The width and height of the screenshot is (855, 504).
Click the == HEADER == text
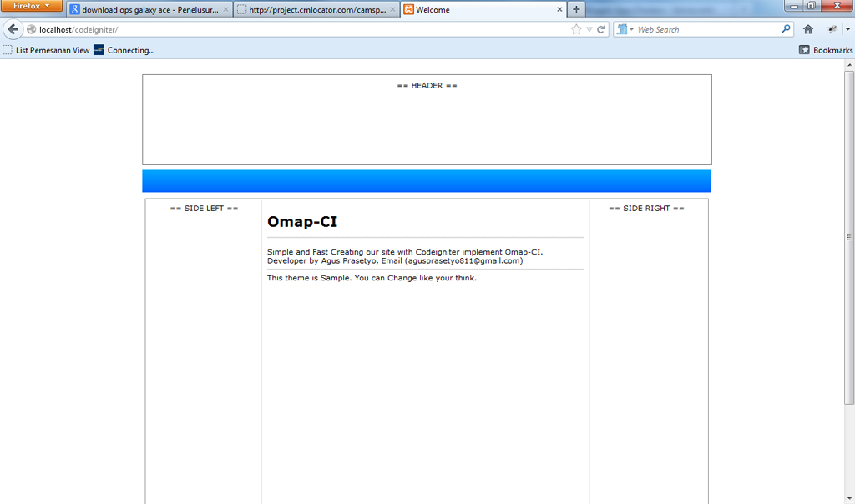[427, 86]
